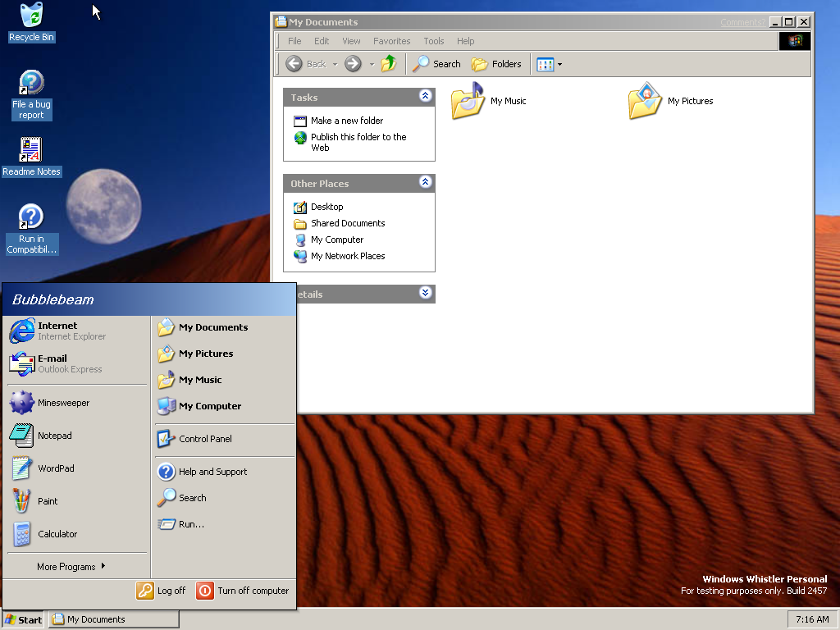Click the Up folder toolbar icon
Screen dimensions: 840x630
(x=389, y=64)
